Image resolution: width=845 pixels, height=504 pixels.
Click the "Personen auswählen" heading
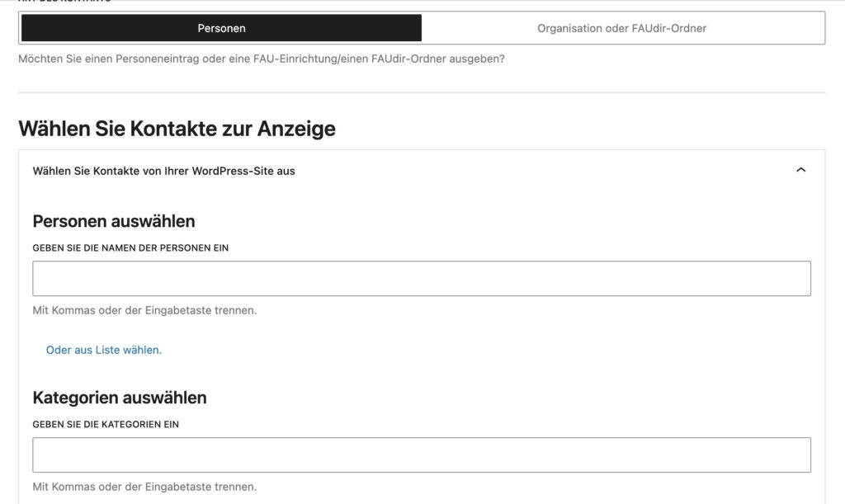[114, 221]
